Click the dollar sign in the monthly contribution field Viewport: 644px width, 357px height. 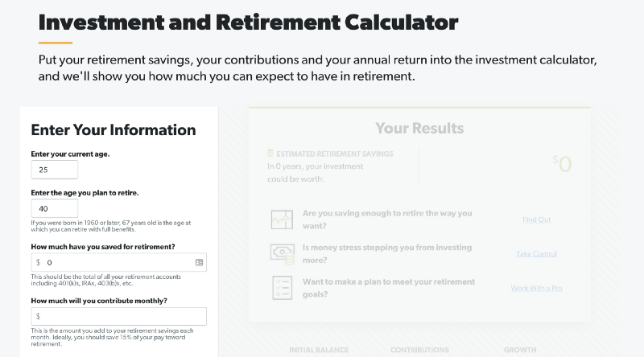click(38, 316)
